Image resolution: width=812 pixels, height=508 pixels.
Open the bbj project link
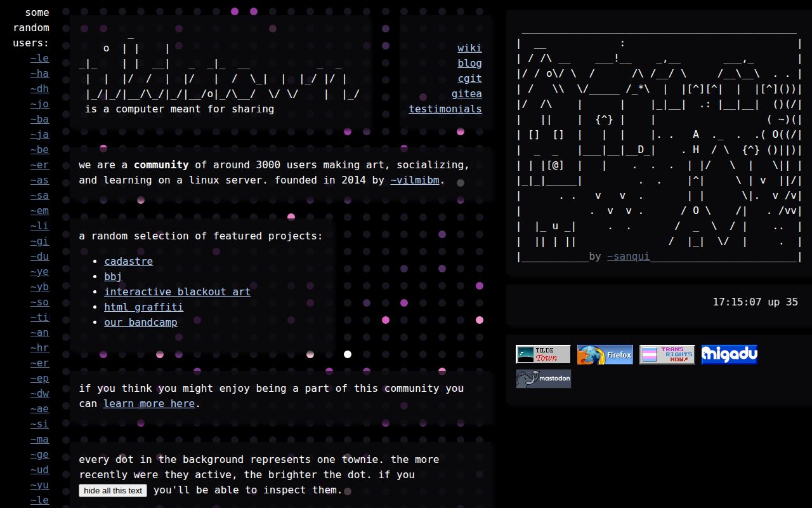click(x=113, y=277)
